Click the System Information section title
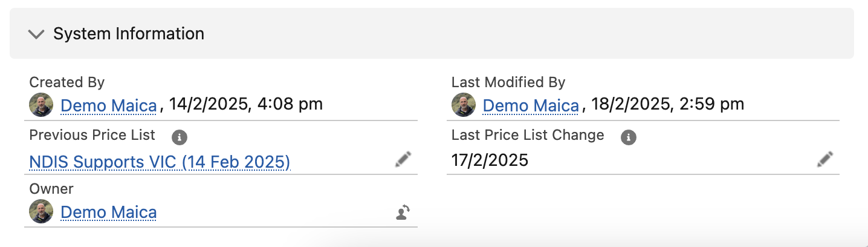Screen dimensions: 868x247 (x=128, y=34)
